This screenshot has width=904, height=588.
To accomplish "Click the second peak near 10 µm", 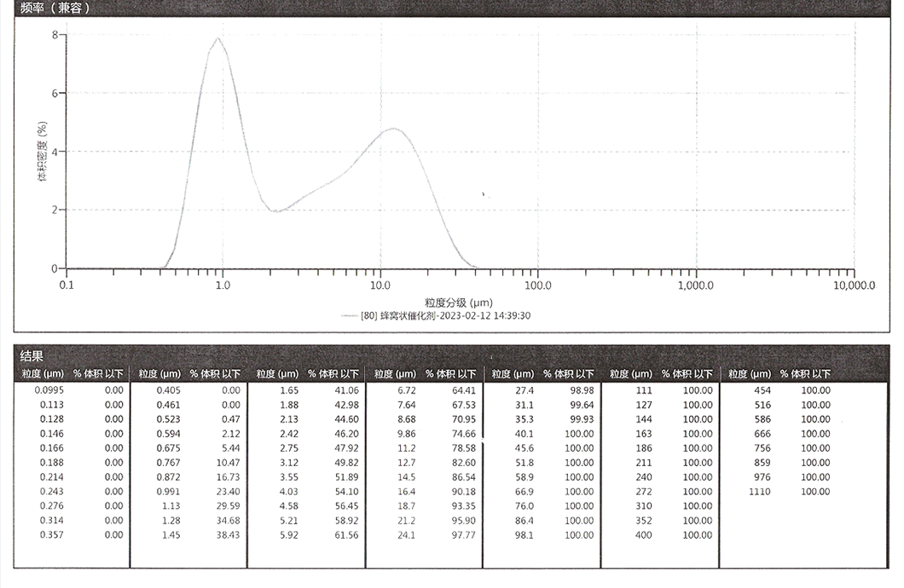I will tap(394, 128).
